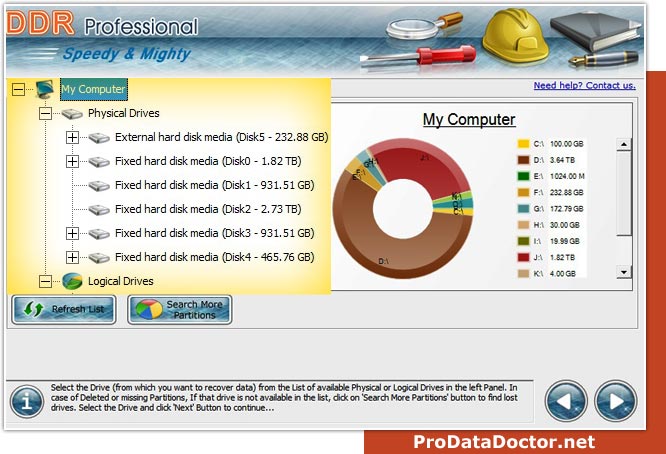Go back with the left arrow button
Image resolution: width=666 pixels, height=454 pixels.
pyautogui.click(x=566, y=401)
